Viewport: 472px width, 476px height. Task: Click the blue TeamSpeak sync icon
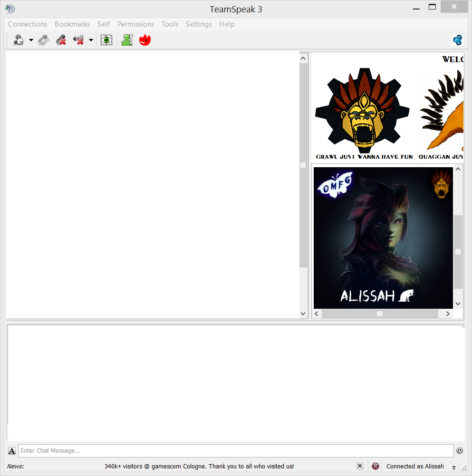(457, 40)
